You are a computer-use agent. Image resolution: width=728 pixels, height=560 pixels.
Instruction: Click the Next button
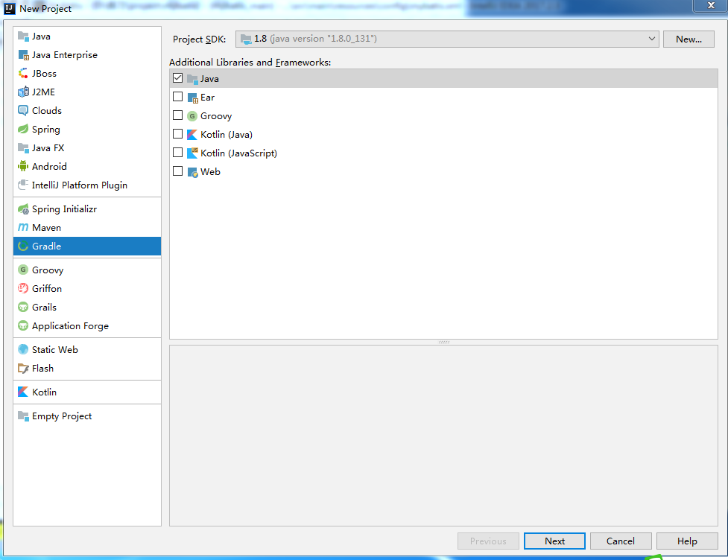pyautogui.click(x=554, y=541)
